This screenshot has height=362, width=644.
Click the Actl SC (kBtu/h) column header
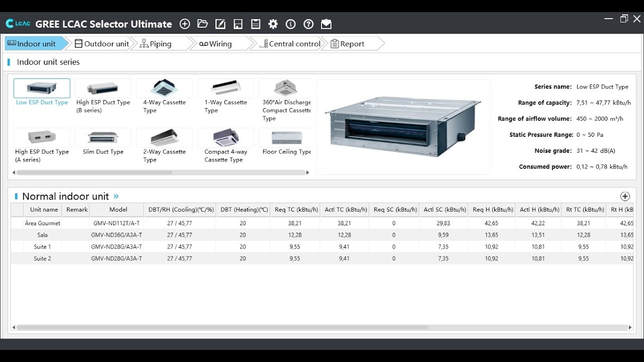[444, 210]
